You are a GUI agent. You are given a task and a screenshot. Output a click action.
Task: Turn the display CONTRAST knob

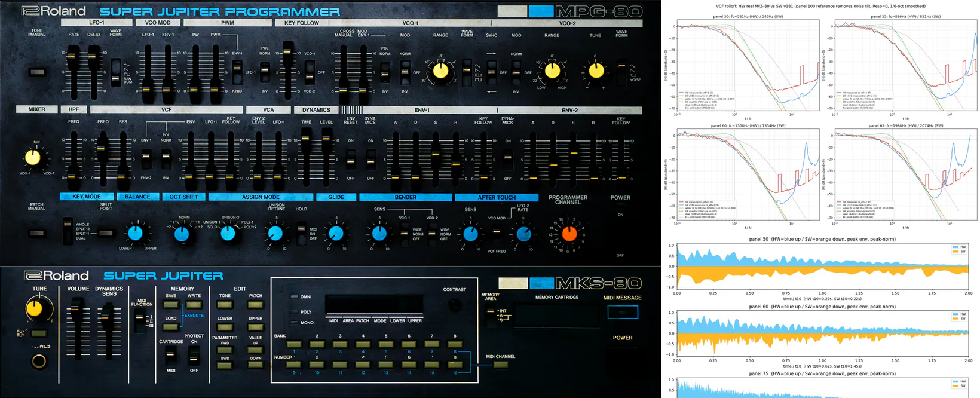455,305
